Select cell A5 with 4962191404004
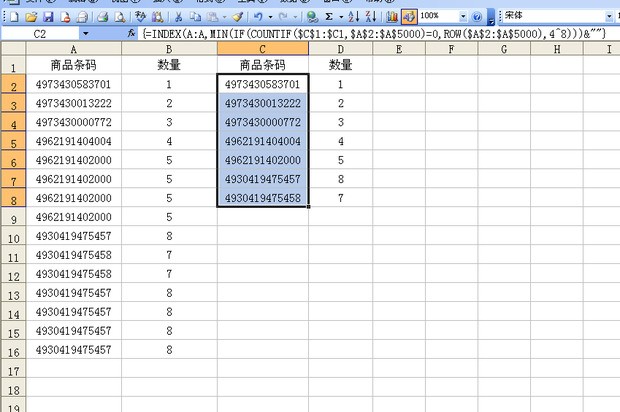The height and width of the screenshot is (412, 620). point(74,141)
